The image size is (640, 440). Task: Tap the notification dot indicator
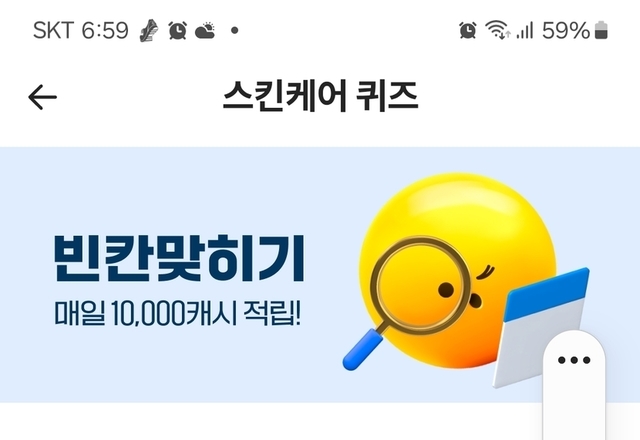(235, 30)
